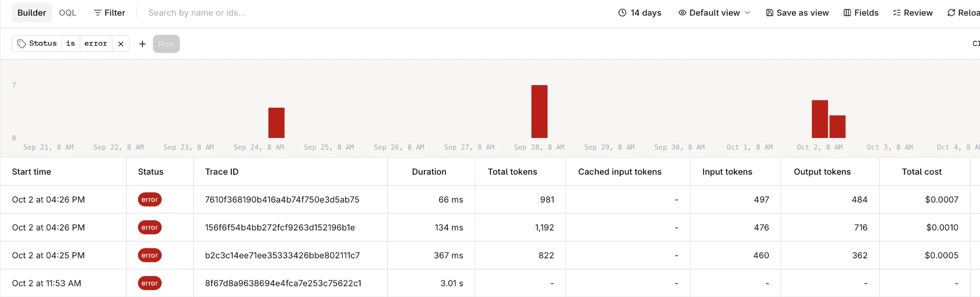Click the taller Oct 2 error bar
This screenshot has height=297, width=980.
click(820, 119)
